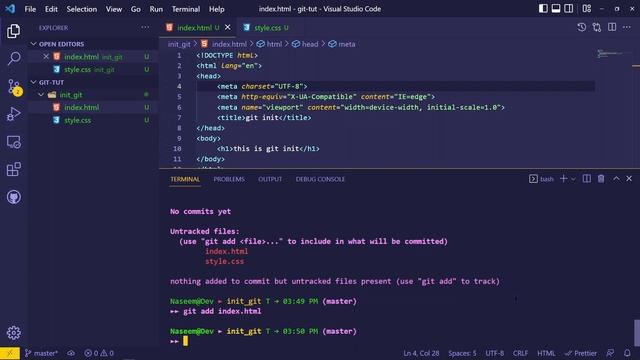Collapse the GIT-TUT folder section
This screenshot has width=640, height=360.
[x=93, y=82]
